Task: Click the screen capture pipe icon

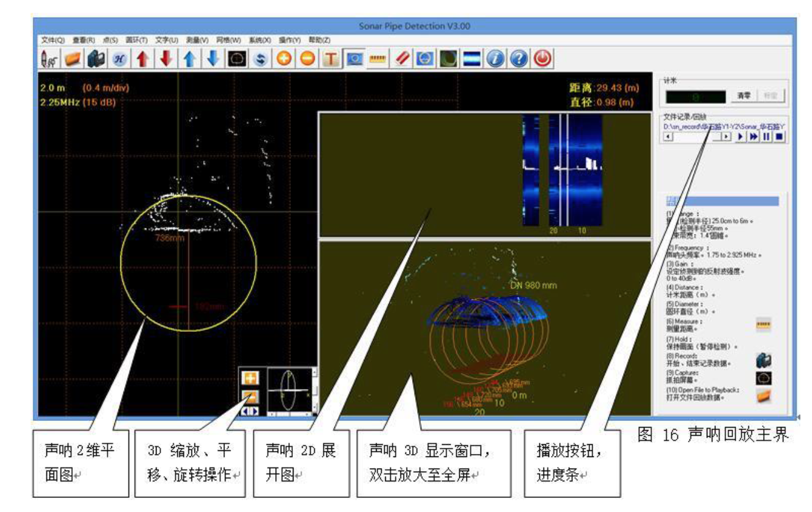Action: click(236, 59)
